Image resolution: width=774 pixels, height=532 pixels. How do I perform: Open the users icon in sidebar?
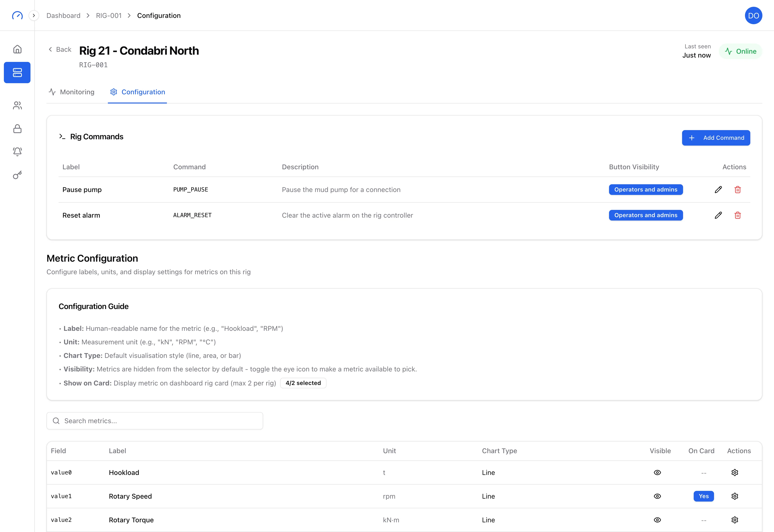[x=17, y=106]
